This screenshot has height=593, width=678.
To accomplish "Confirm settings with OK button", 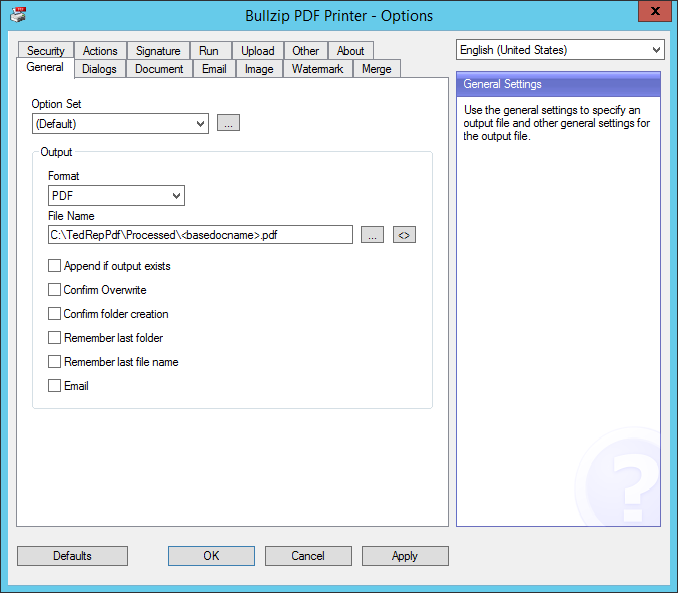I will (x=211, y=556).
